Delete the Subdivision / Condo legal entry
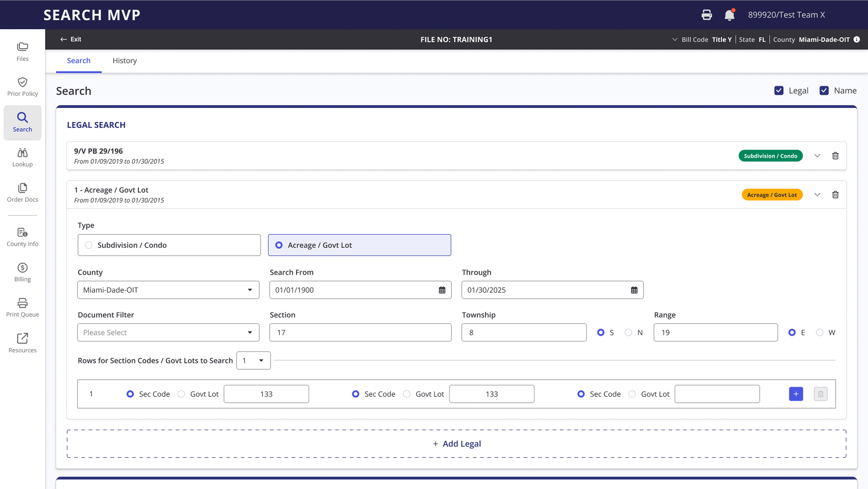Viewport: 868px width, 489px height. click(835, 156)
